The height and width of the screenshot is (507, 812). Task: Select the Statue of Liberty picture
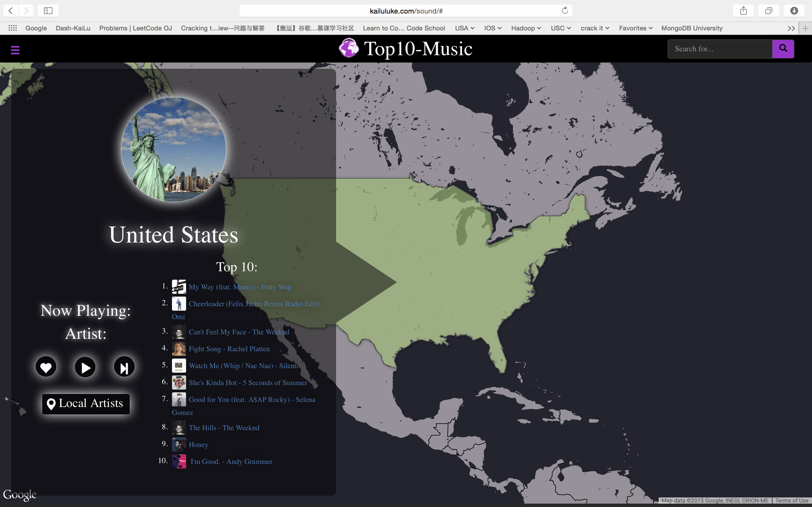point(173,150)
